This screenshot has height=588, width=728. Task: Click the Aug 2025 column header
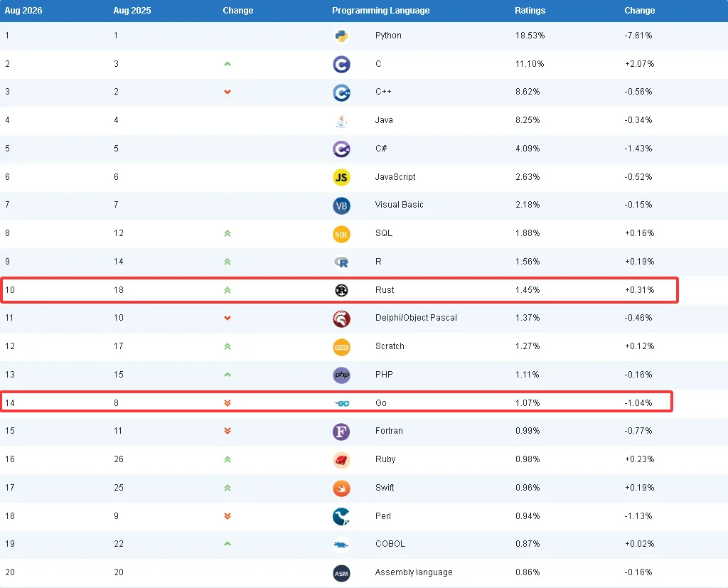[132, 10]
